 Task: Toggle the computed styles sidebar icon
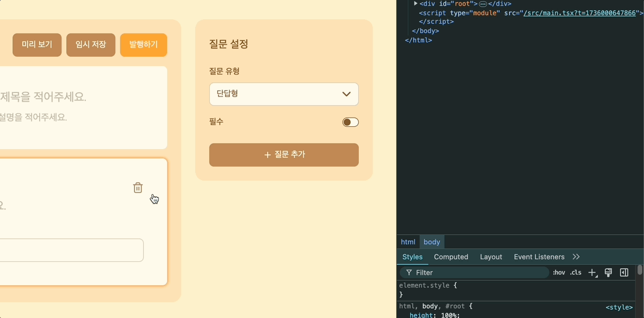[x=624, y=272]
